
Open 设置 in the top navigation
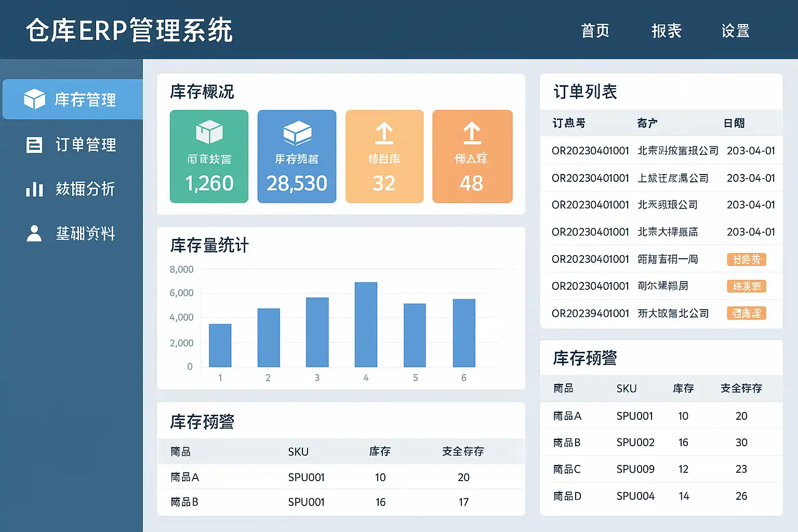(735, 31)
